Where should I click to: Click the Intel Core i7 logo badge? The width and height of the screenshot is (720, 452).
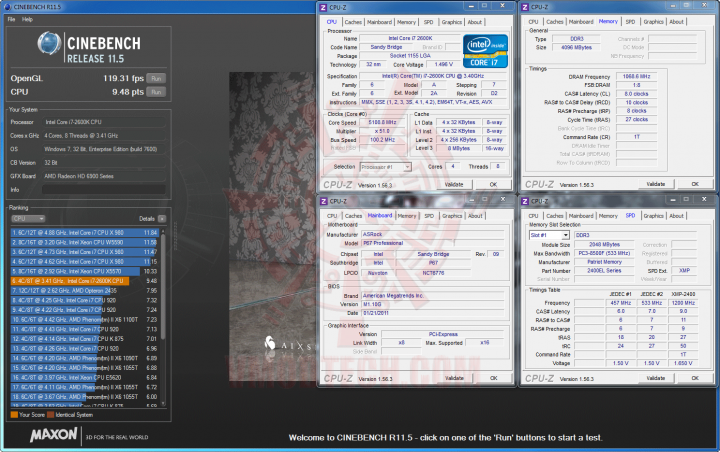(x=485, y=51)
